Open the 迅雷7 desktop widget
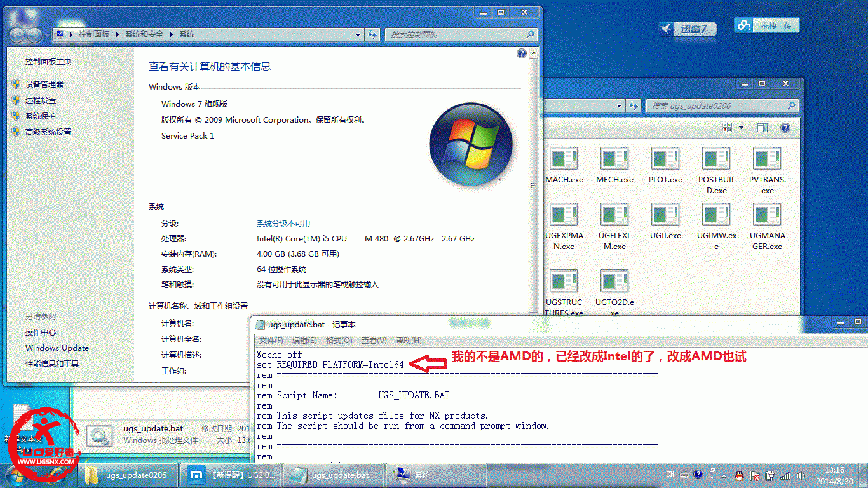 click(x=688, y=29)
